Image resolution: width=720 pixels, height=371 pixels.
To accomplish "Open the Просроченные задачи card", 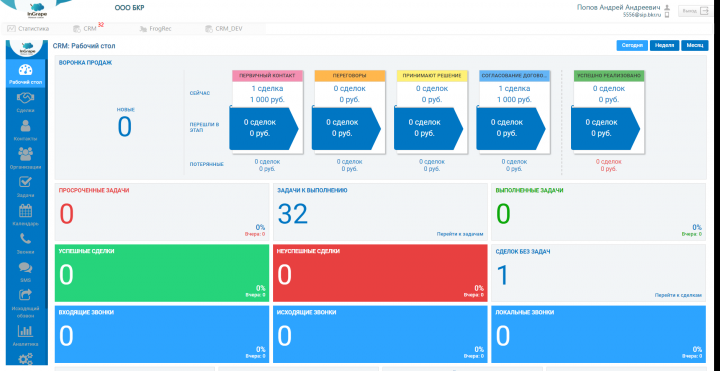I will point(162,212).
